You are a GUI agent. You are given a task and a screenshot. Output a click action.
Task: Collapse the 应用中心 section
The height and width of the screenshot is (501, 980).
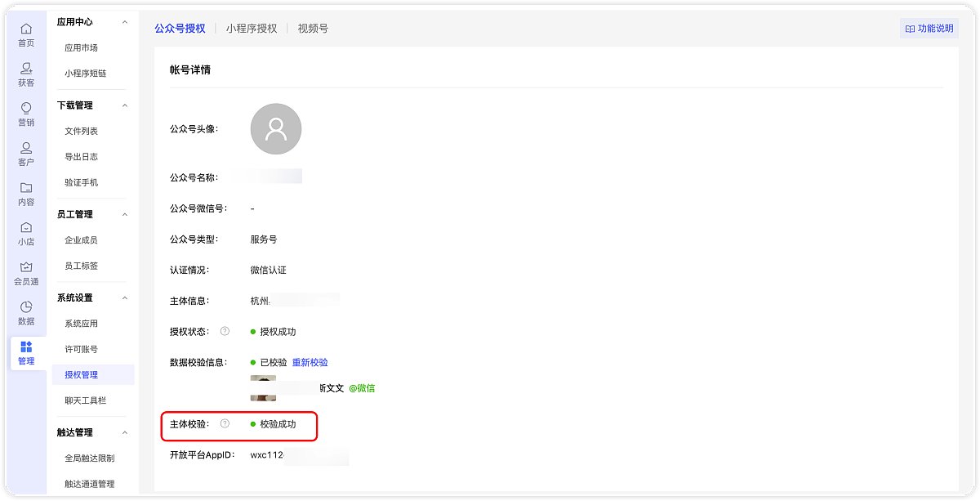coord(125,22)
